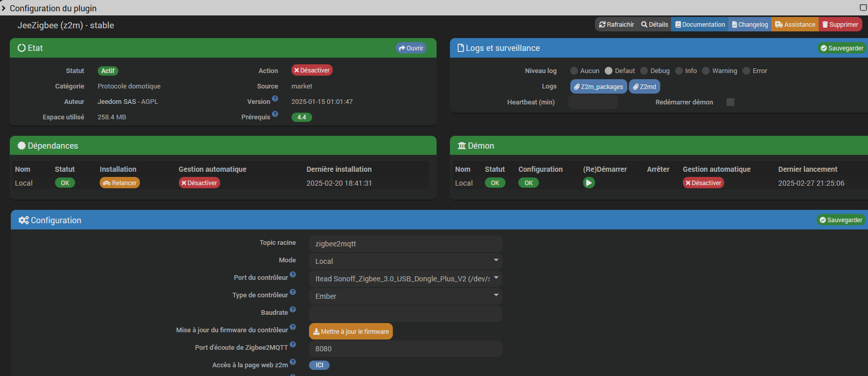View the plugin Changelog

(x=750, y=25)
